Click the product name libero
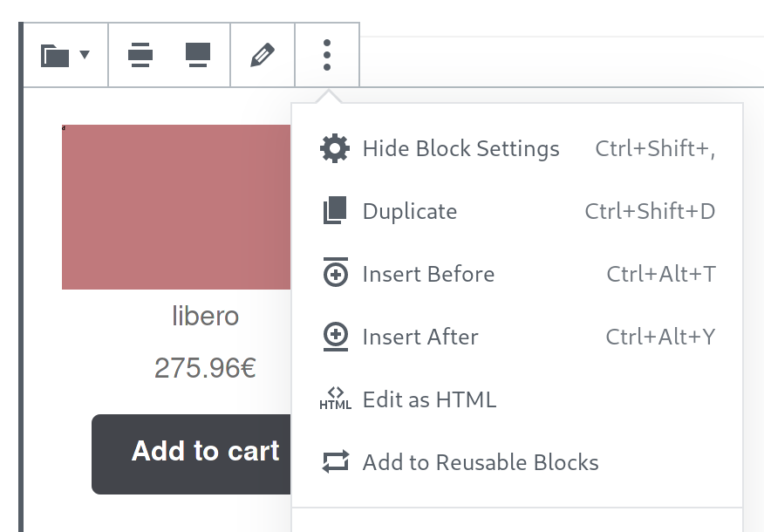This screenshot has height=532, width=764. tap(206, 317)
